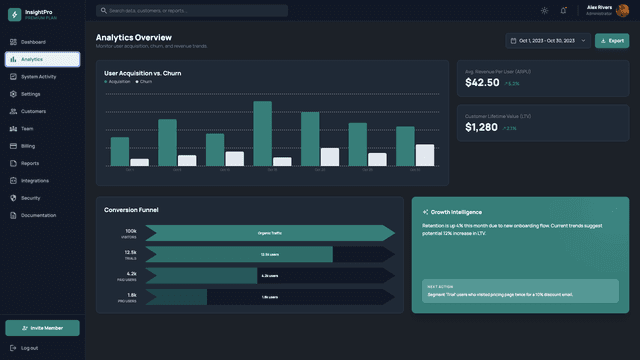This screenshot has width=640, height=360.
Task: Open Reports from the sidebar
Action: [x=42, y=163]
